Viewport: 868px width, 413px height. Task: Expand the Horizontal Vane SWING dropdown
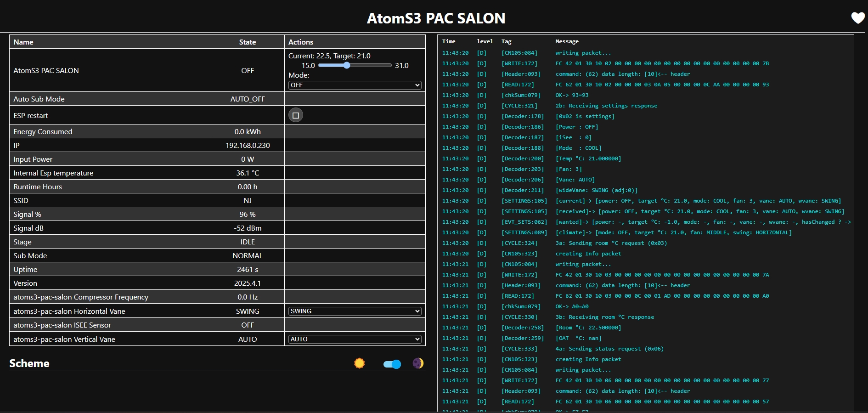pyautogui.click(x=355, y=311)
